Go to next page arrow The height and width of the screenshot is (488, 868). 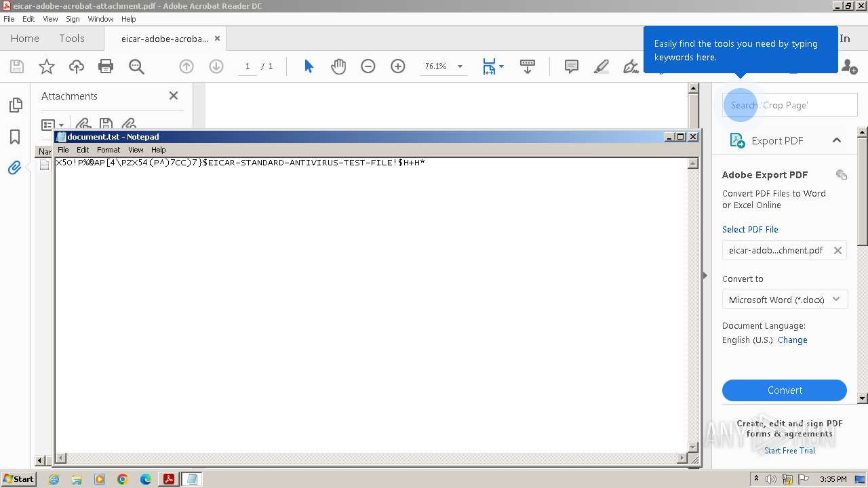(x=216, y=66)
